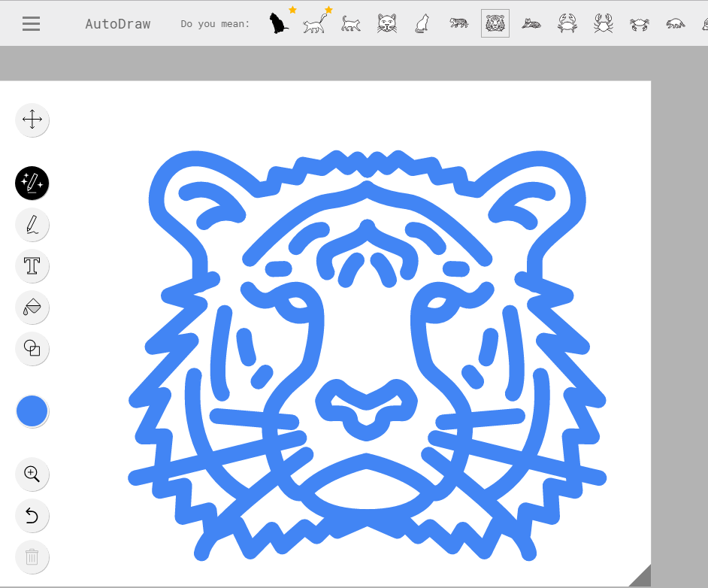Select the Move/Select tool

pyautogui.click(x=32, y=120)
